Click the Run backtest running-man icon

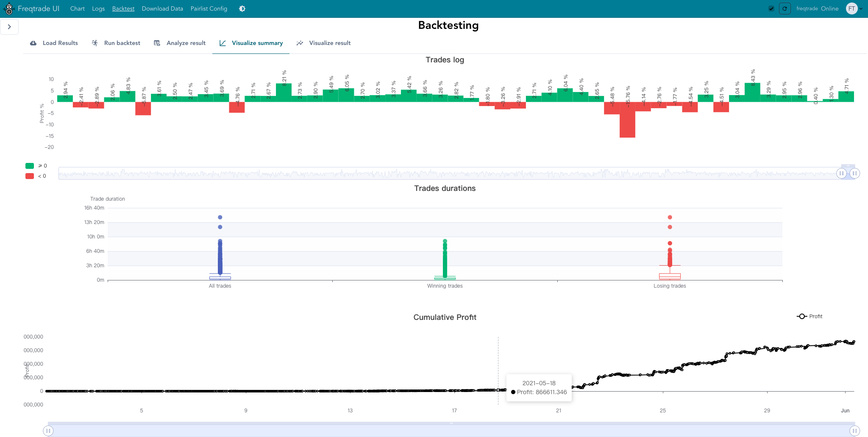(95, 43)
